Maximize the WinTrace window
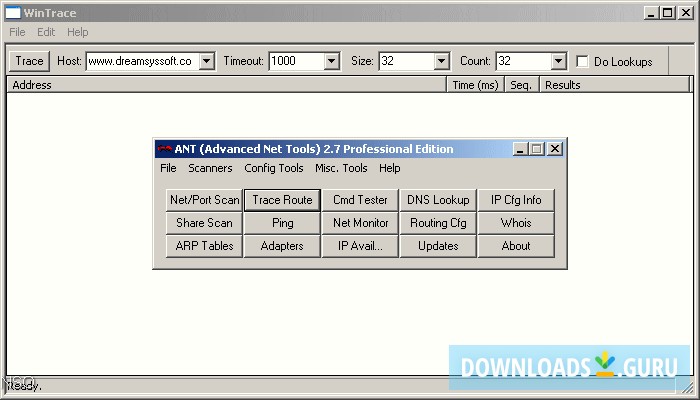Viewport: 700px width, 400px height. point(668,13)
